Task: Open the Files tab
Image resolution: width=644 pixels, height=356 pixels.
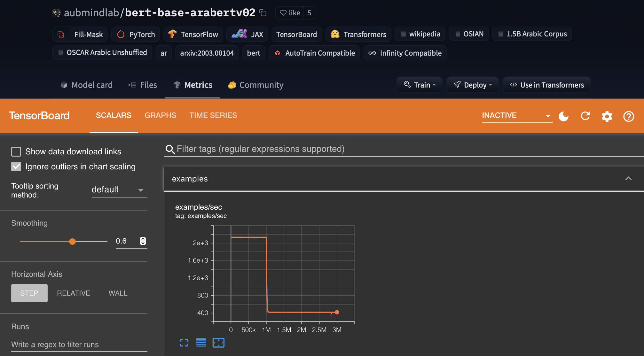Action: coord(143,85)
